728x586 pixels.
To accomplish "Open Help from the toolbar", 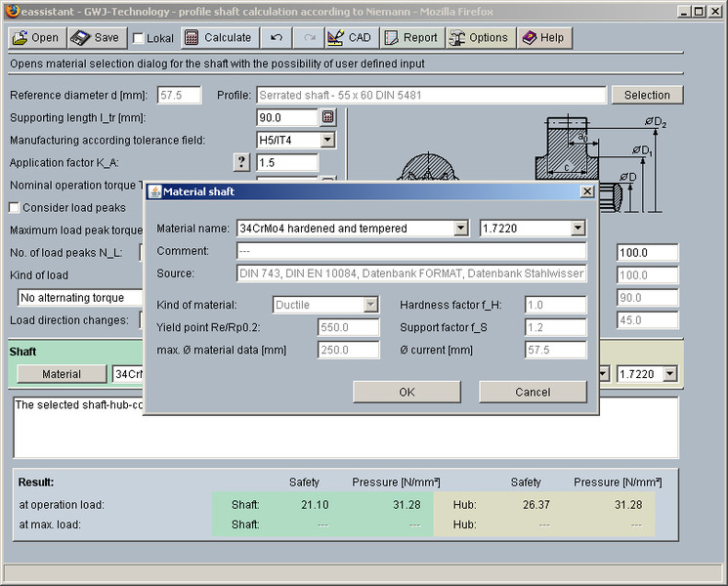I will tap(542, 38).
